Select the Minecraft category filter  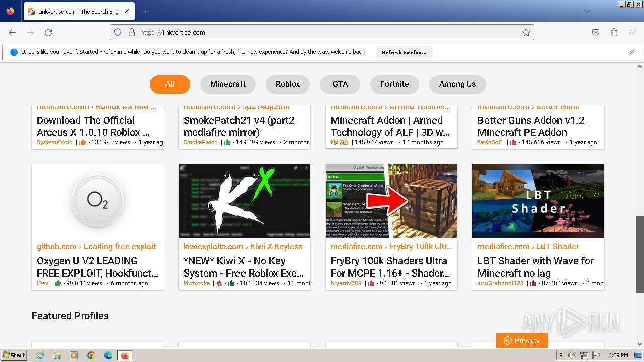228,84
